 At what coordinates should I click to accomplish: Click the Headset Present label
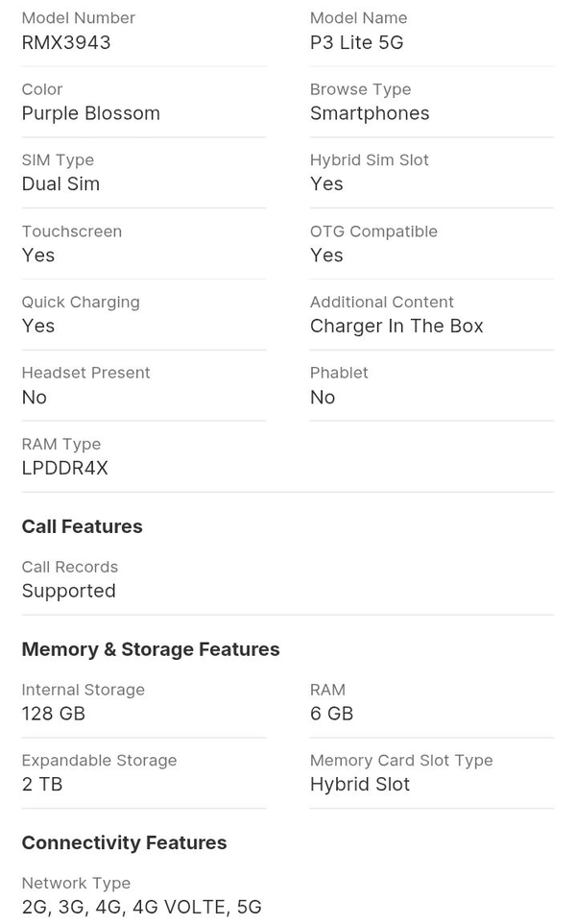click(x=85, y=373)
